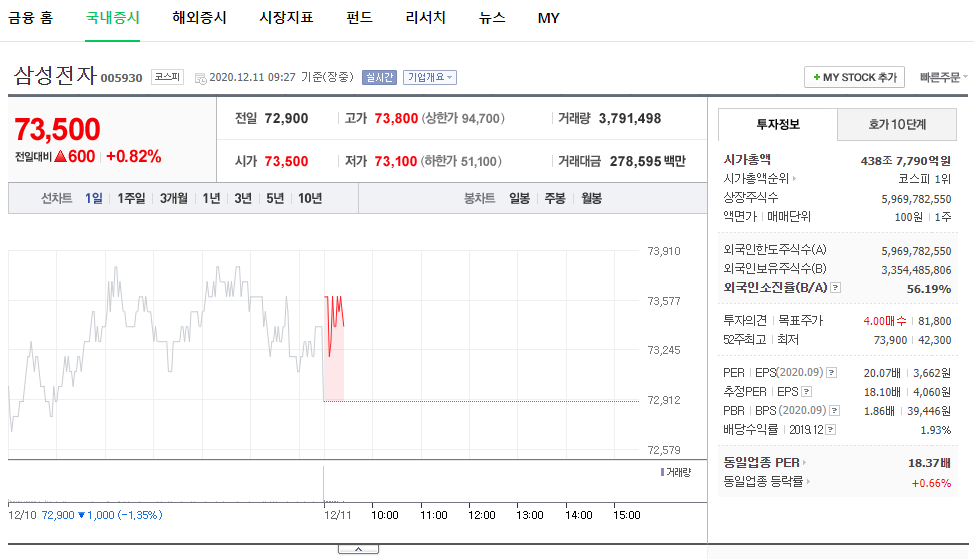Select the 5년 line chart period
The image size is (974, 559).
point(275,198)
